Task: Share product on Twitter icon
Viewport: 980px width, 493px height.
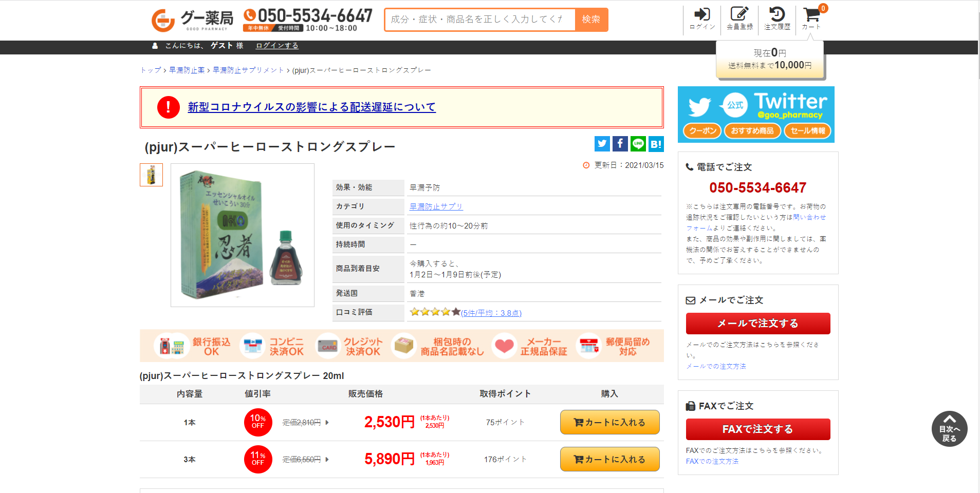Action: [602, 144]
